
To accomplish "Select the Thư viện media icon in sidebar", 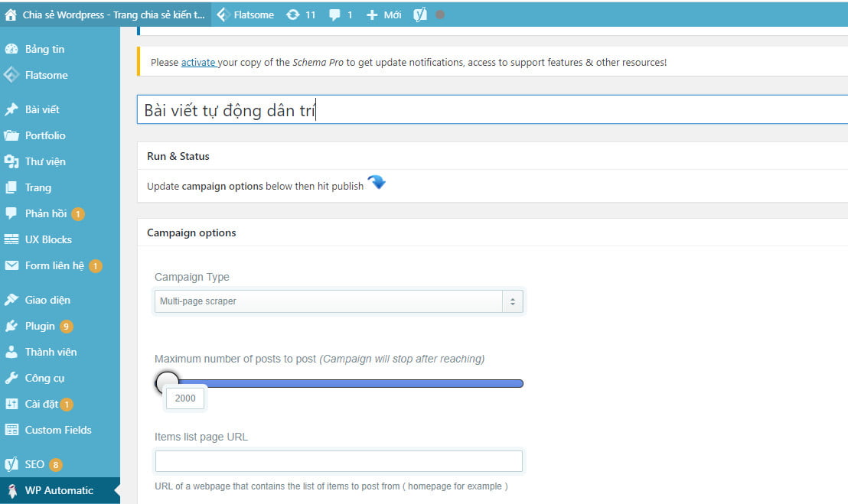I will point(11,161).
